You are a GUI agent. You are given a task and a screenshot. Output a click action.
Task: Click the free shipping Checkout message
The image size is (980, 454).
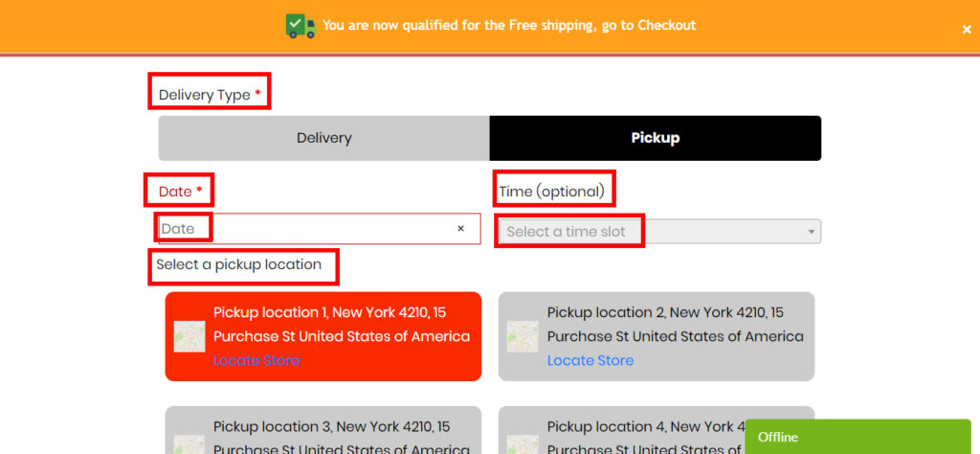(509, 25)
